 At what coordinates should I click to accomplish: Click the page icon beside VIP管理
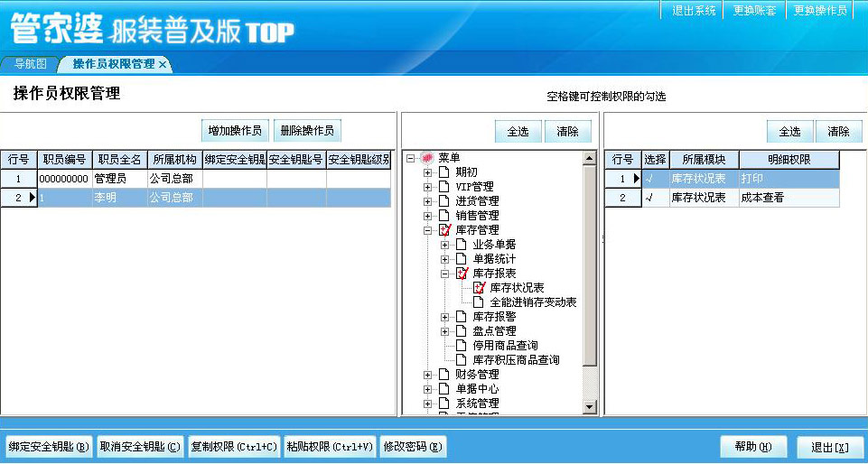pyautogui.click(x=443, y=187)
